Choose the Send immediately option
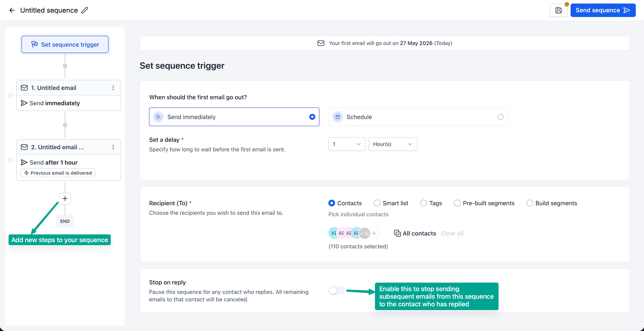 [234, 117]
